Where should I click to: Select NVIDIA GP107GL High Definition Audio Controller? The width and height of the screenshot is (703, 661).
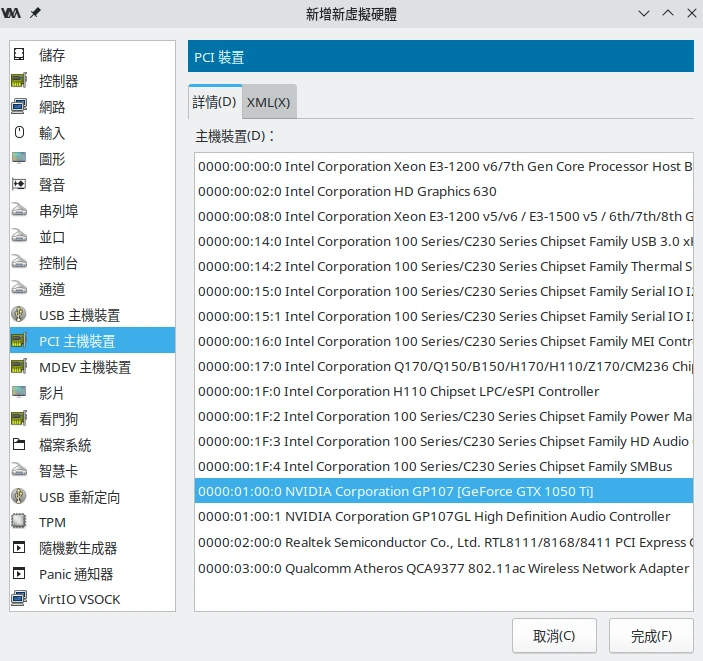(x=434, y=516)
